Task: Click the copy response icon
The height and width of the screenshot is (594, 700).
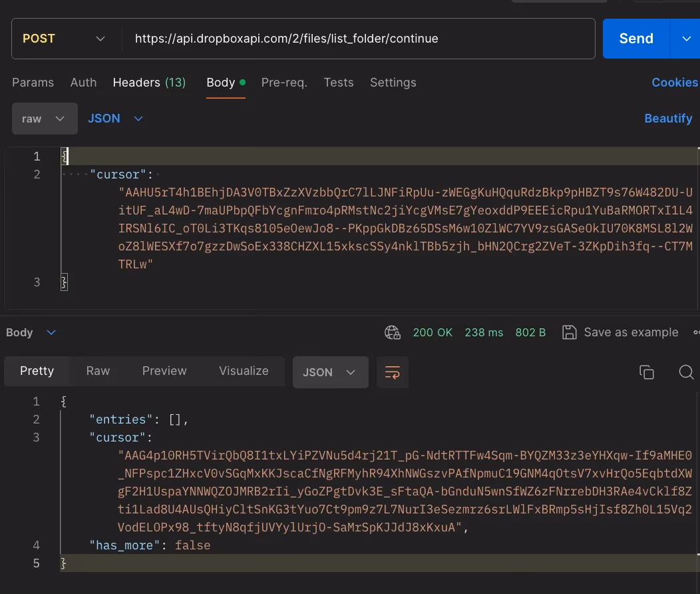Action: [x=646, y=372]
